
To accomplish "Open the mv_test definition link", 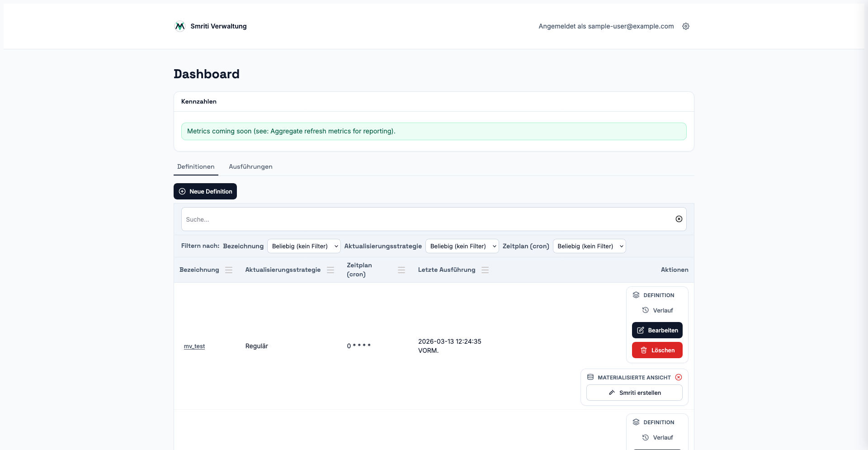I will pyautogui.click(x=194, y=346).
